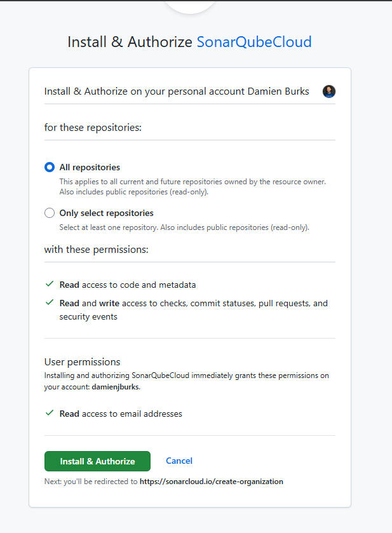This screenshot has height=533, width=392.
Task: Click the SonarQubeCloud link in the heading
Action: tap(254, 43)
